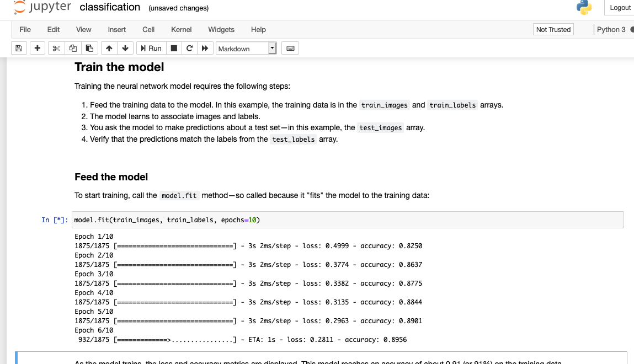
Task: Restart and run all cells icon
Action: [x=205, y=48]
